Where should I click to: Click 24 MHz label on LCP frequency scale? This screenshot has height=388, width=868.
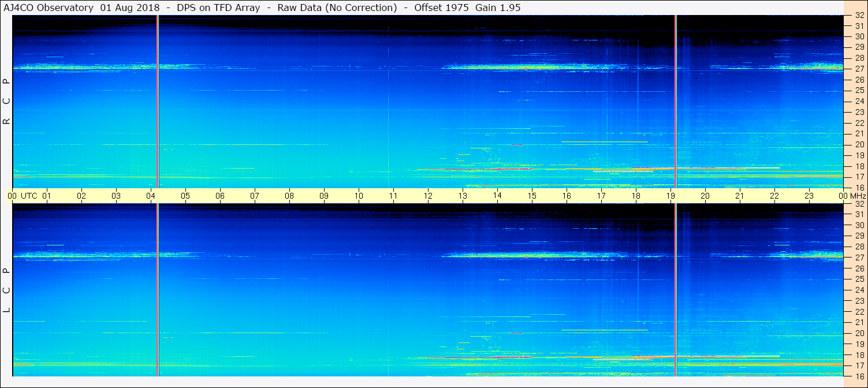point(859,290)
